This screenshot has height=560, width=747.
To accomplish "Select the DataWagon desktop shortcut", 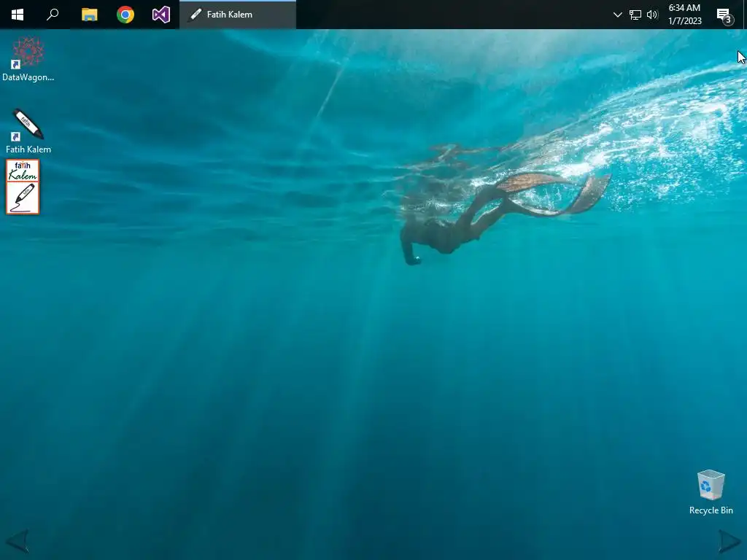I will [28, 59].
